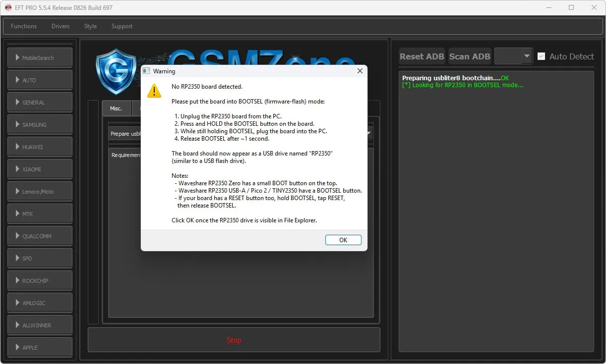Maximize the EFT PRO window

(571, 7)
